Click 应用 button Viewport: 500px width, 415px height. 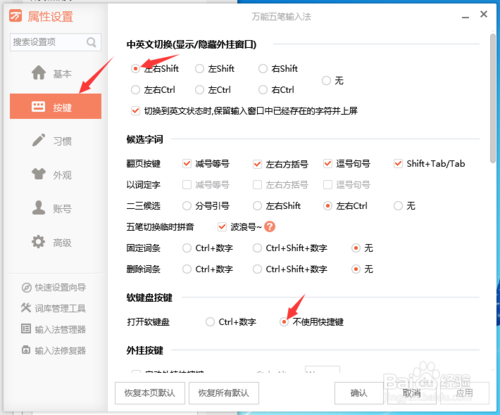tap(465, 393)
